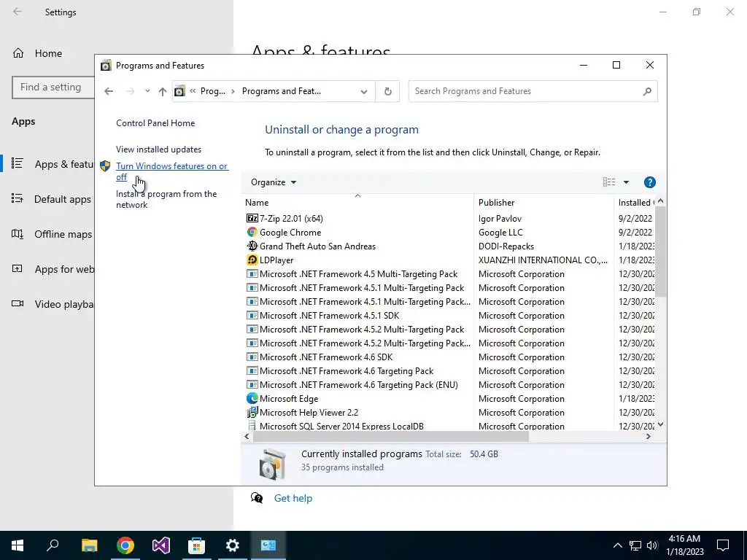This screenshot has width=747, height=560.
Task: Click the 7-Zip 22.01 program icon
Action: tap(252, 219)
